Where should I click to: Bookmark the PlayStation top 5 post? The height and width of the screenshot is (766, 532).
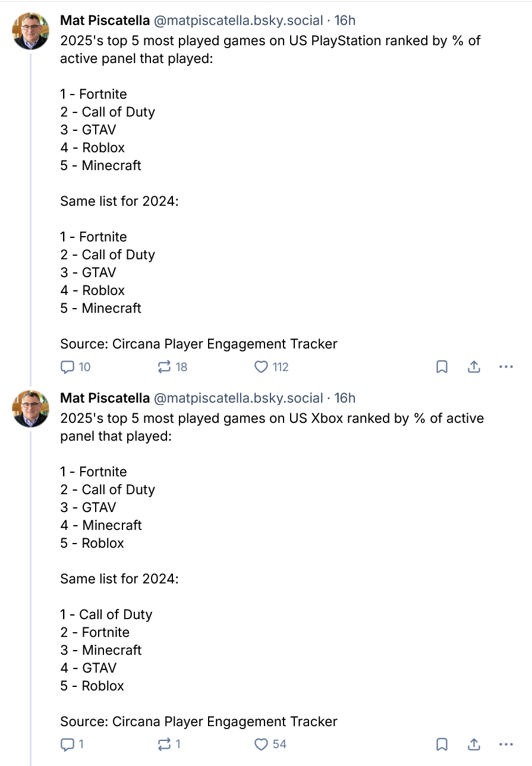(x=442, y=367)
